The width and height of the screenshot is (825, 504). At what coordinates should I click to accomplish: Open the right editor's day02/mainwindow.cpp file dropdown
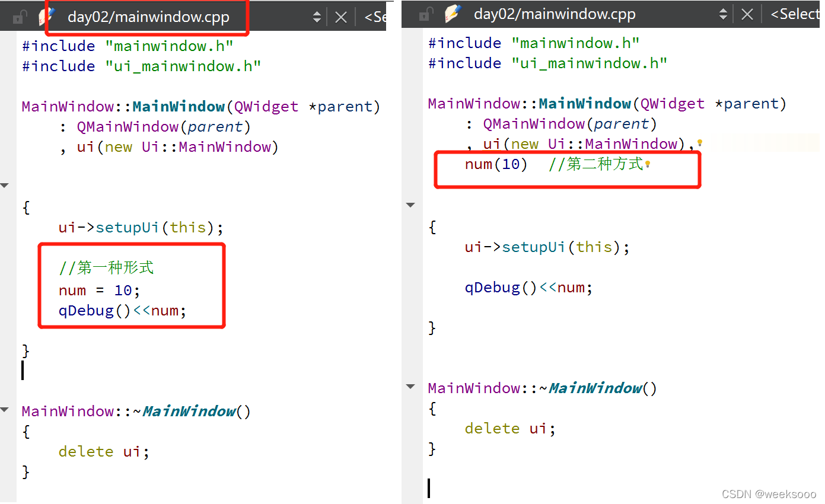[555, 14]
